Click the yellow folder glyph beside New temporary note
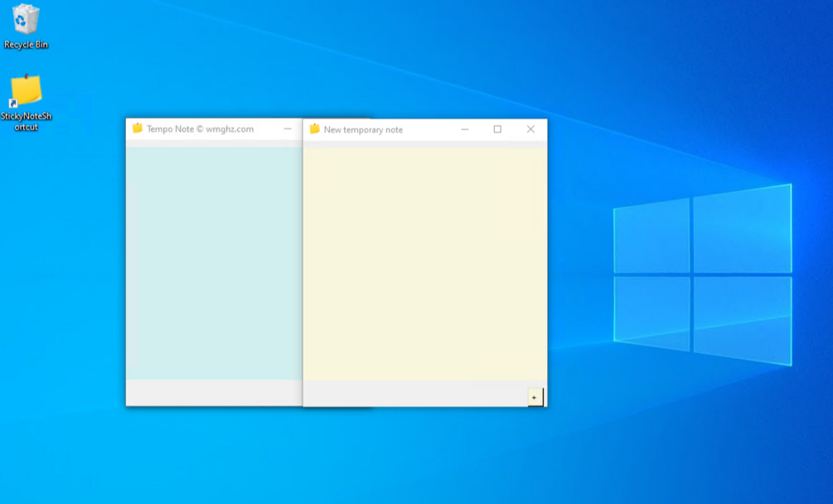Screen dimensions: 833x504 (313, 129)
